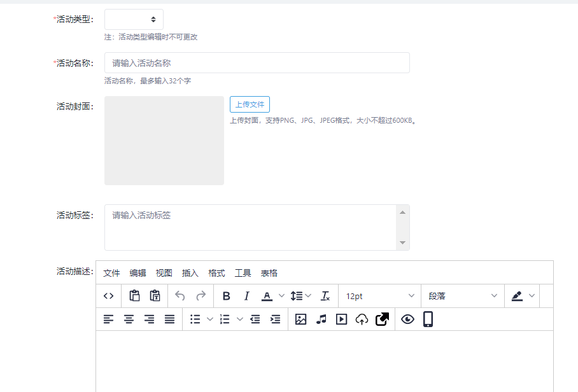Apply the text color button
This screenshot has height=392, width=578.
click(267, 296)
